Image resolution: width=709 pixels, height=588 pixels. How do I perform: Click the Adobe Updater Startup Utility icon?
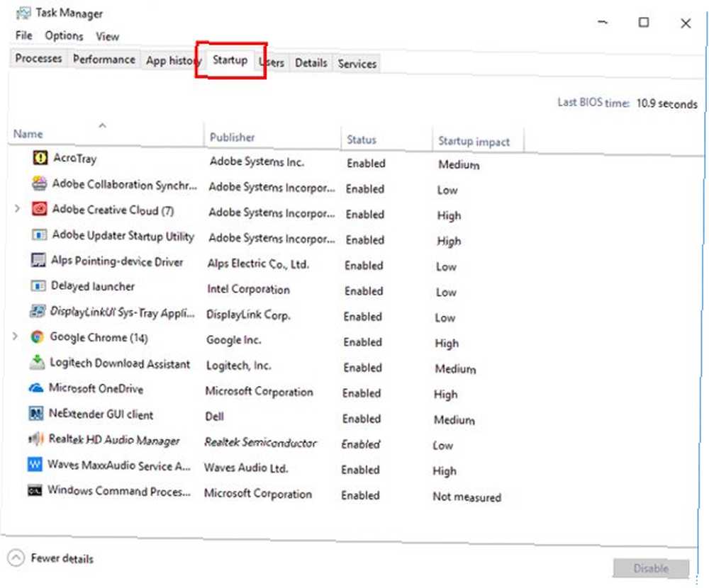point(39,234)
